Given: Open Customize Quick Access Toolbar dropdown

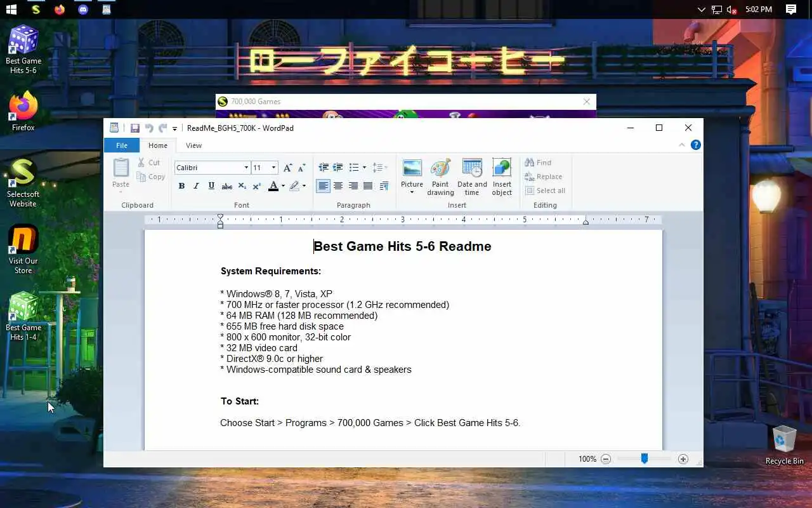Looking at the screenshot, I should pos(174,129).
